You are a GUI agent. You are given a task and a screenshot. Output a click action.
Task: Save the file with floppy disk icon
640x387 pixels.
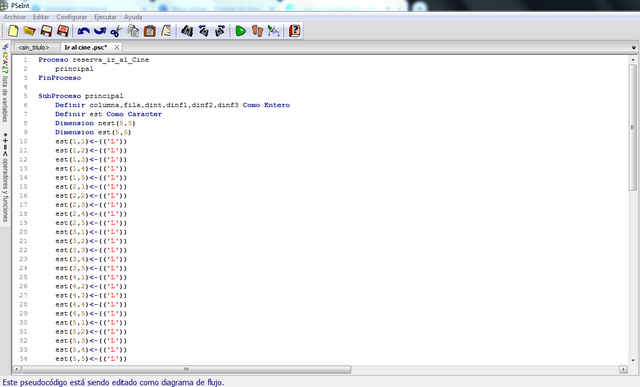pos(46,31)
